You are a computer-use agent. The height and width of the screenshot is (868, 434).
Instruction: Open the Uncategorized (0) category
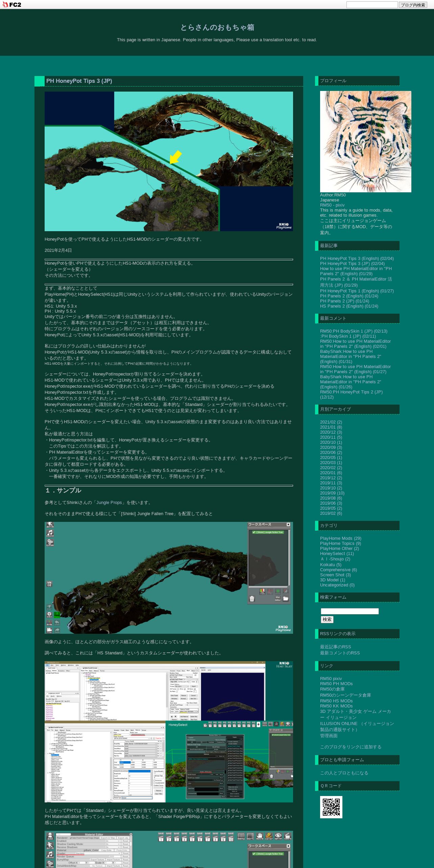[337, 585]
